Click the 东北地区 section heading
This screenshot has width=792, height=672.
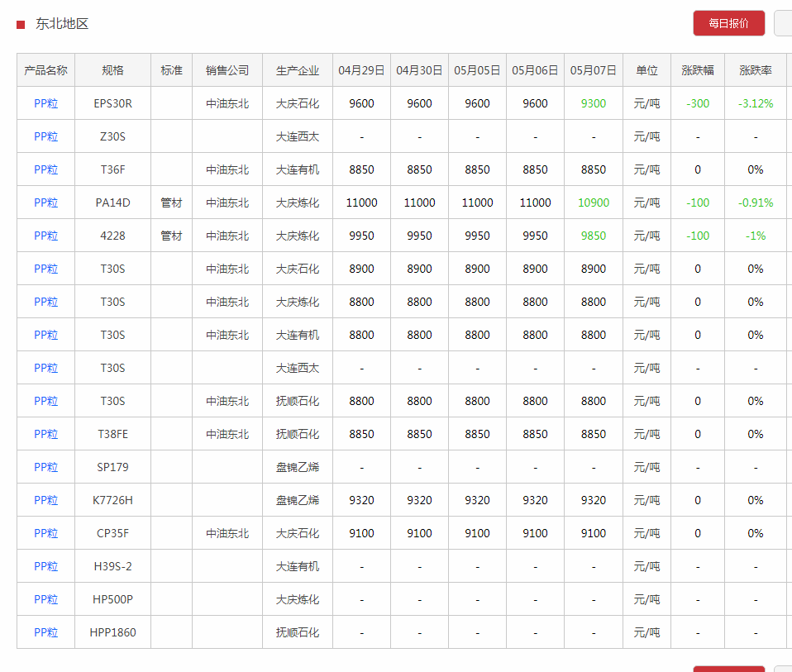[x=62, y=24]
